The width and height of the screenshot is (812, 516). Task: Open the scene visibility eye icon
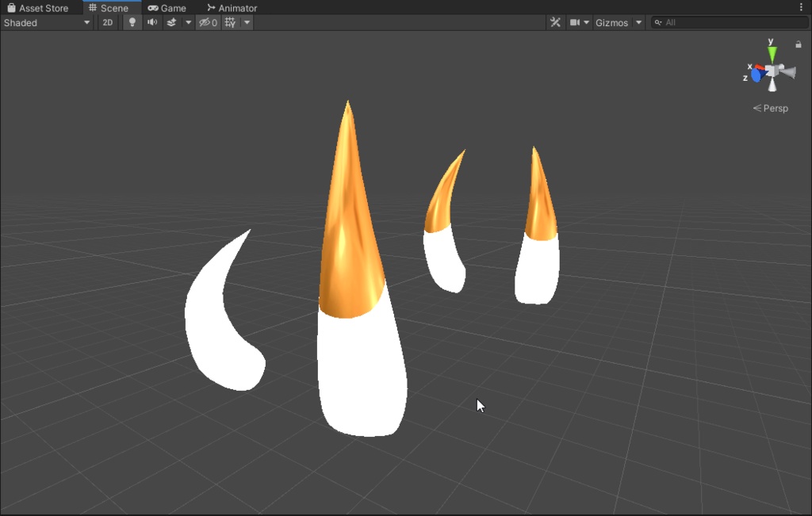(205, 22)
